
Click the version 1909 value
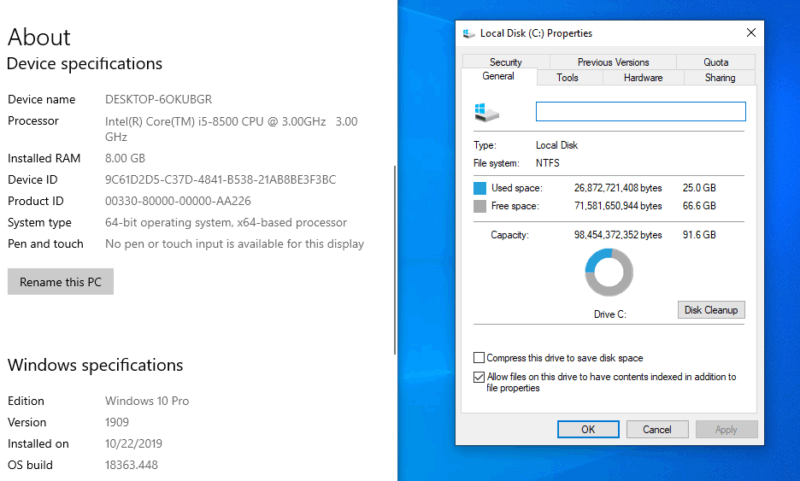(x=117, y=422)
